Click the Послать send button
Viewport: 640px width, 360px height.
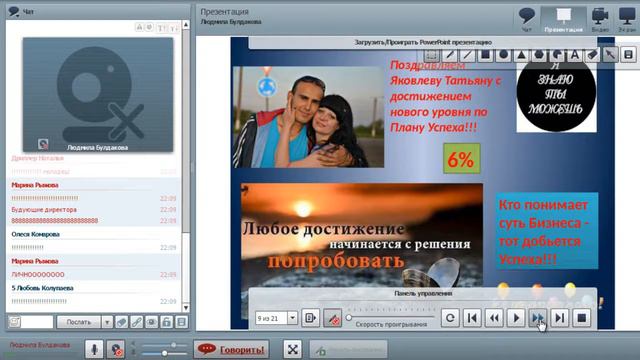[79, 322]
